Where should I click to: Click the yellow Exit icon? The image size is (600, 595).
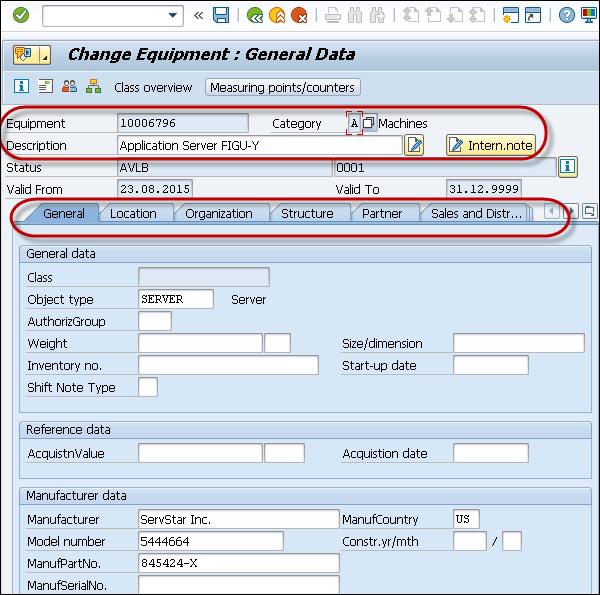[277, 16]
